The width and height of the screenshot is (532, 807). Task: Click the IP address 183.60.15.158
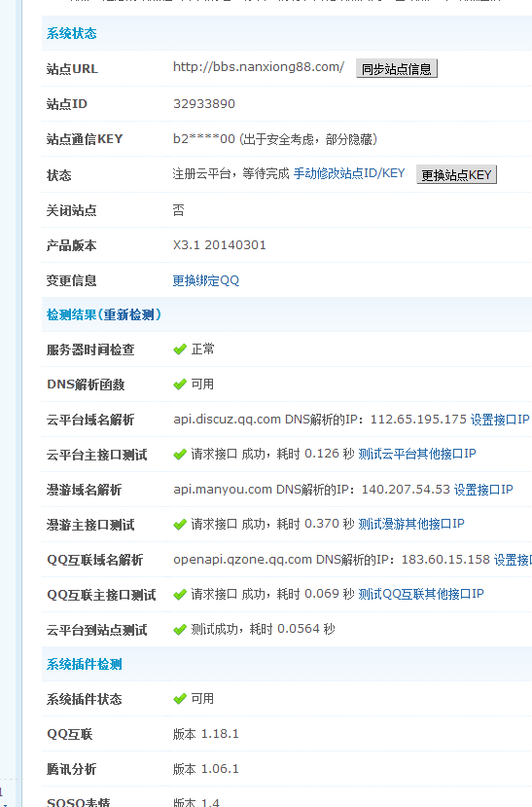[x=445, y=560]
